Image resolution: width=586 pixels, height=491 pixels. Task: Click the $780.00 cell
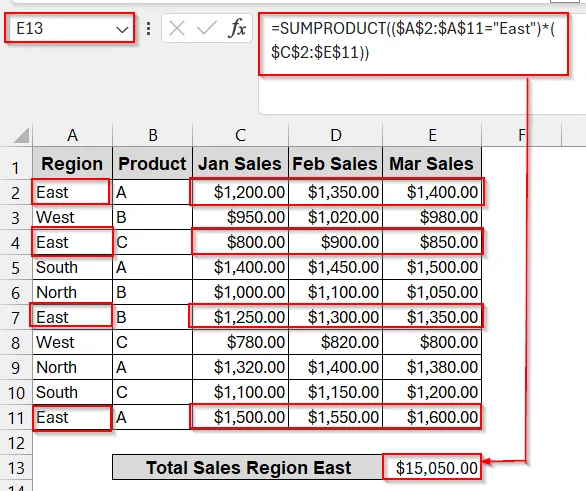tap(240, 342)
